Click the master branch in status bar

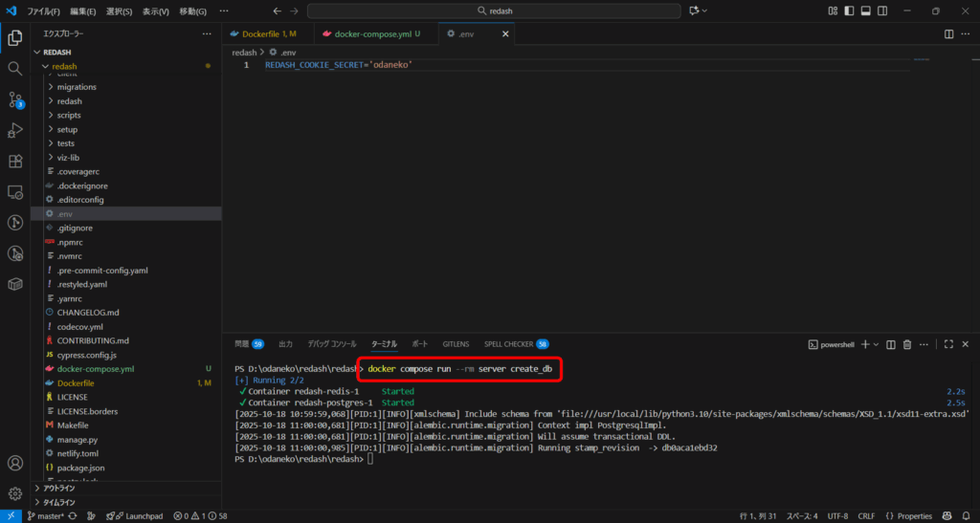coord(44,516)
